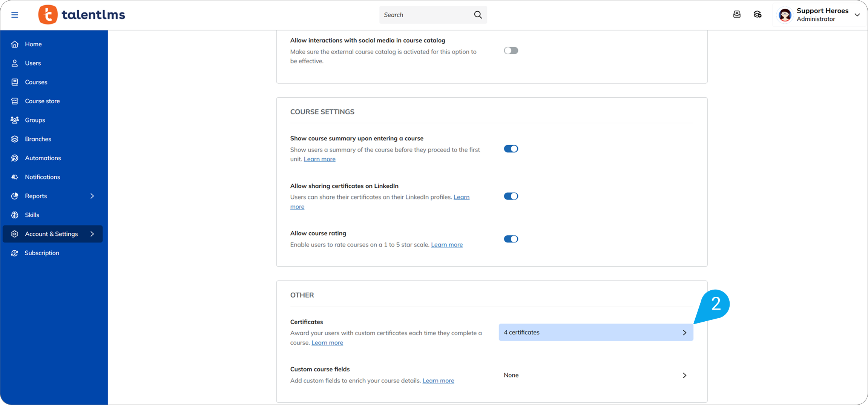Click the Home icon in sidebar
This screenshot has width=868, height=405.
point(15,44)
